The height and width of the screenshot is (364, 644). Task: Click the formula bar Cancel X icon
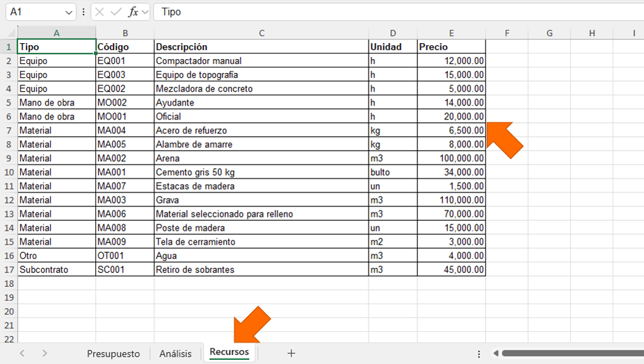(99, 12)
